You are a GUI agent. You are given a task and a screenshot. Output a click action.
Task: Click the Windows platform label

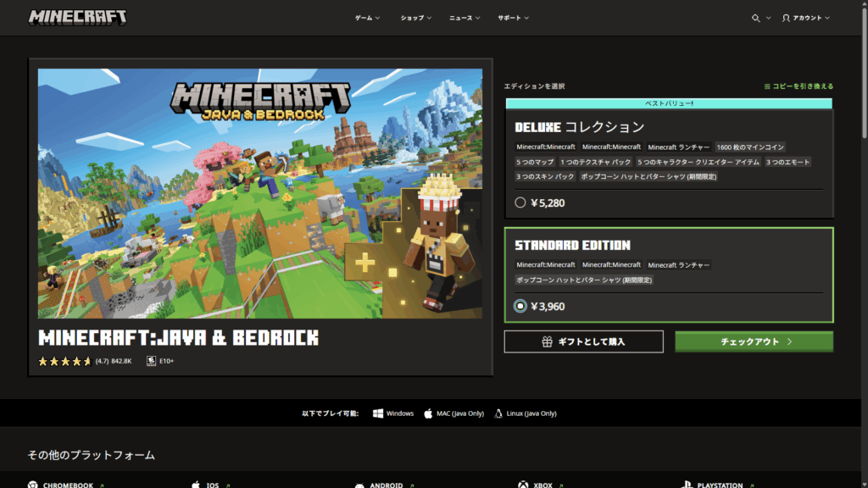[400, 413]
